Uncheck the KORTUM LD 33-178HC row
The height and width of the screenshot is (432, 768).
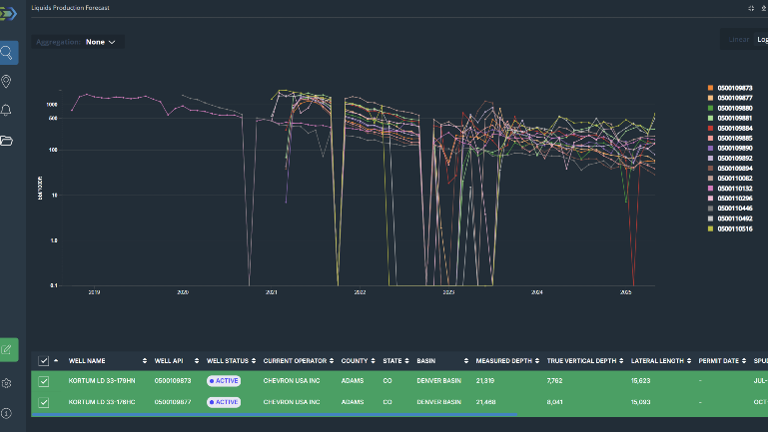coord(43,402)
